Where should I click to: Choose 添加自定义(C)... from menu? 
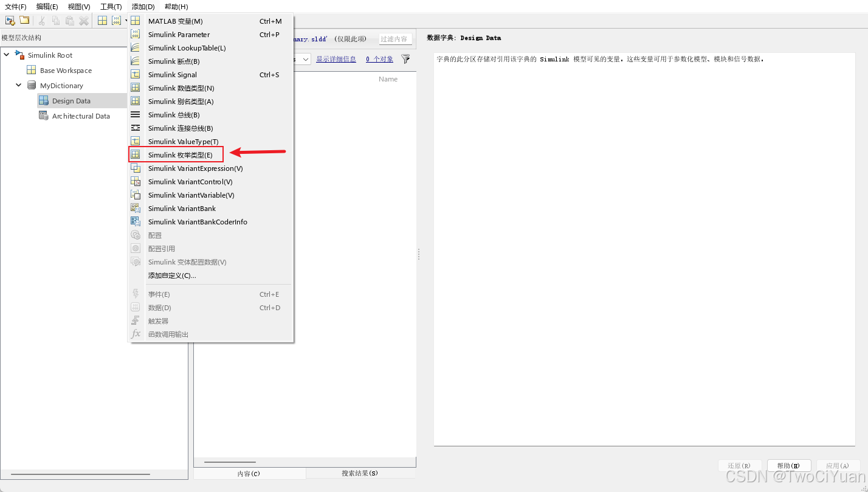[x=210, y=275]
